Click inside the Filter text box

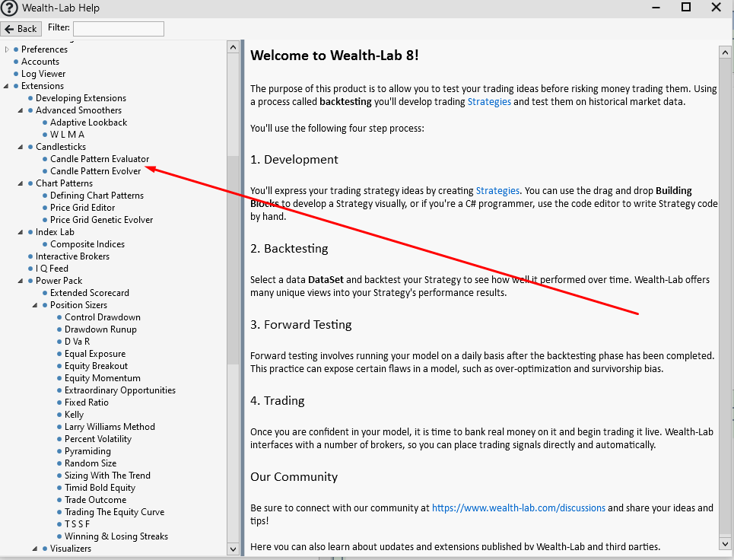tap(119, 28)
